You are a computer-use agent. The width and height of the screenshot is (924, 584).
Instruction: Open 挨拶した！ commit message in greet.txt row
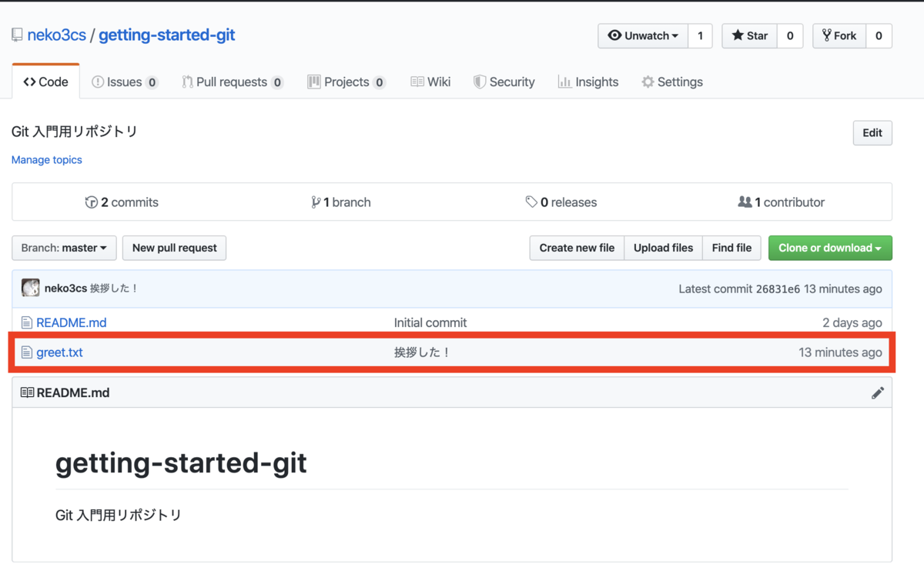[x=422, y=352]
